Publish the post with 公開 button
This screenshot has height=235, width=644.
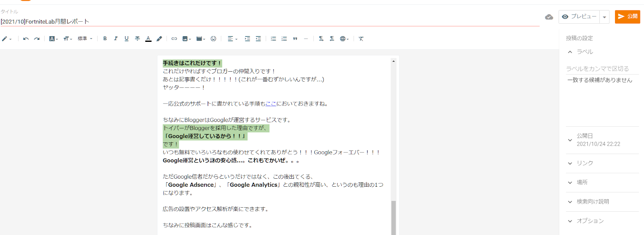pos(627,16)
